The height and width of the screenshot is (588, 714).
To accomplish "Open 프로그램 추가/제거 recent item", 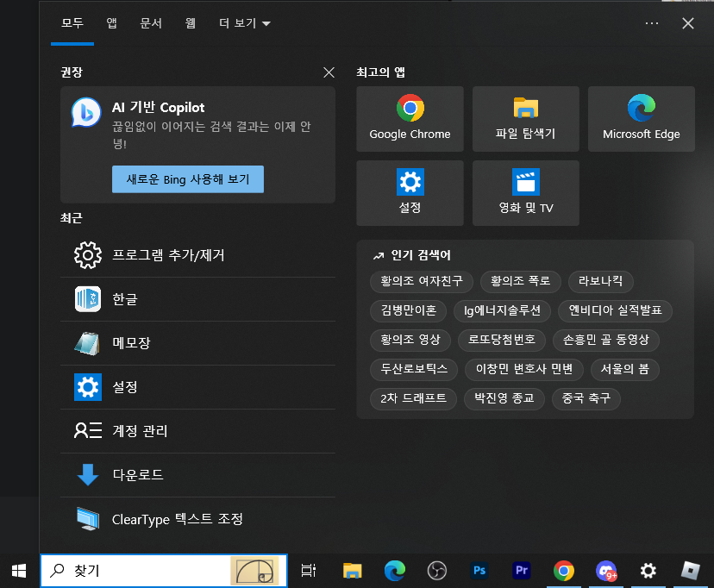I will click(x=197, y=255).
